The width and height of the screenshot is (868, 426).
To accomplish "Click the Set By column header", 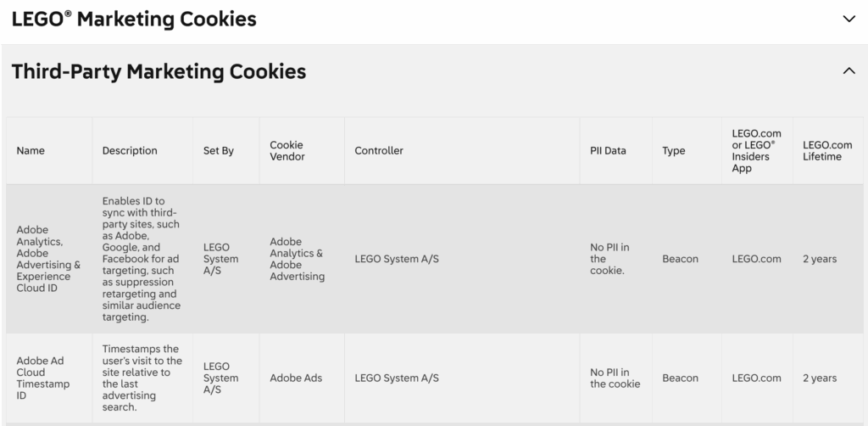I will point(219,151).
